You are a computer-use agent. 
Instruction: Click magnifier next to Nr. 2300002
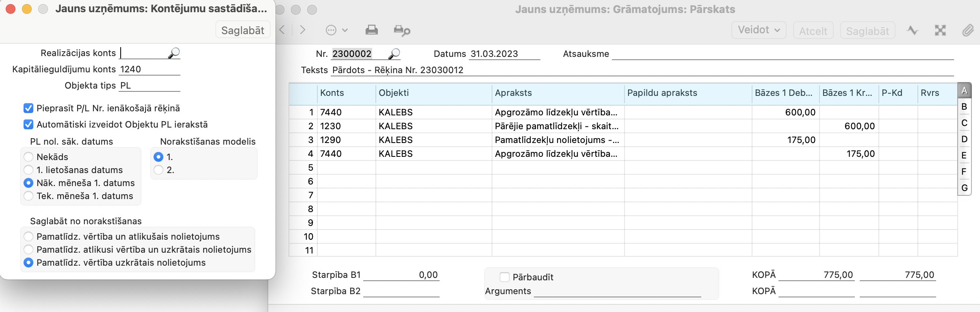(x=394, y=54)
